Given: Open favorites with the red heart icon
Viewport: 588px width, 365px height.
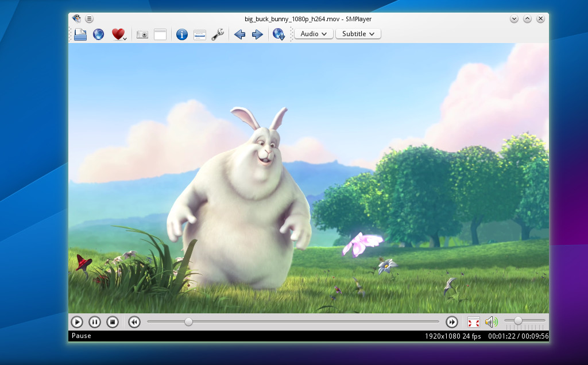Looking at the screenshot, I should pyautogui.click(x=118, y=34).
